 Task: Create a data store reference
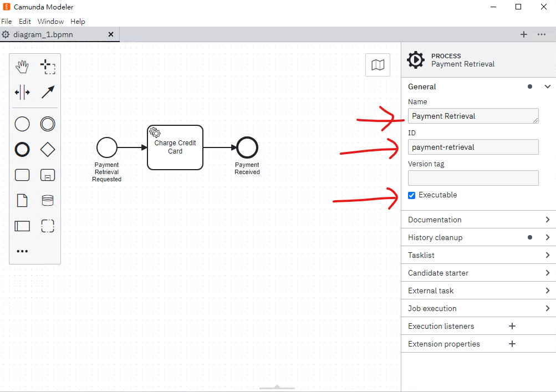[x=48, y=200]
